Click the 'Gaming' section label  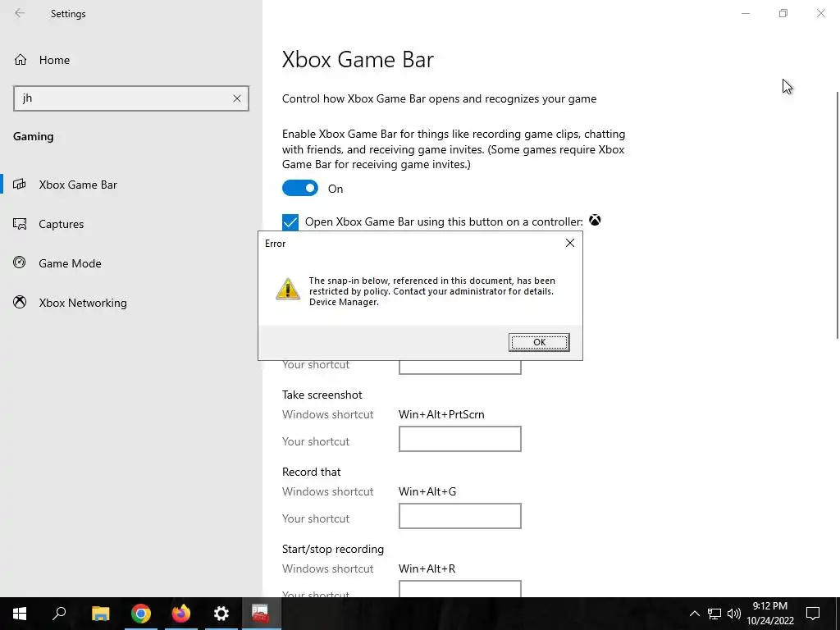pyautogui.click(x=33, y=137)
